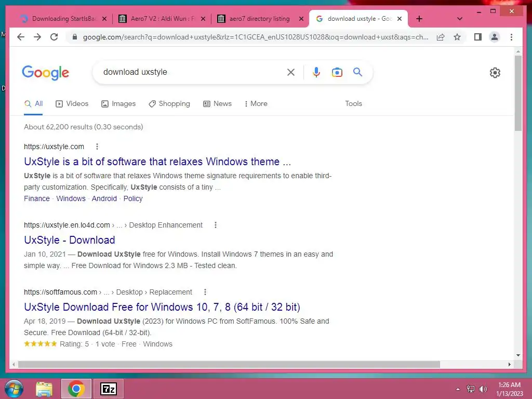The width and height of the screenshot is (532, 399).
Task: View site info via the padlock icon
Action: [75, 37]
